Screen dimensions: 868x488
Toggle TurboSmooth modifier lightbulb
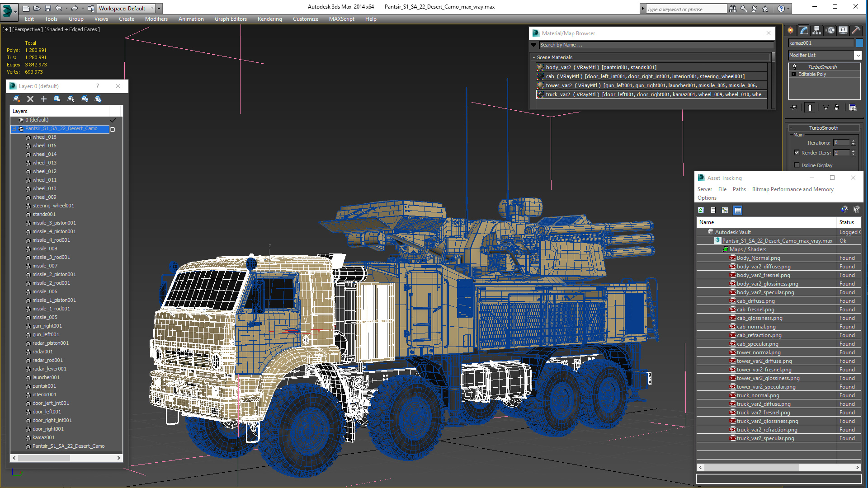pos(794,67)
